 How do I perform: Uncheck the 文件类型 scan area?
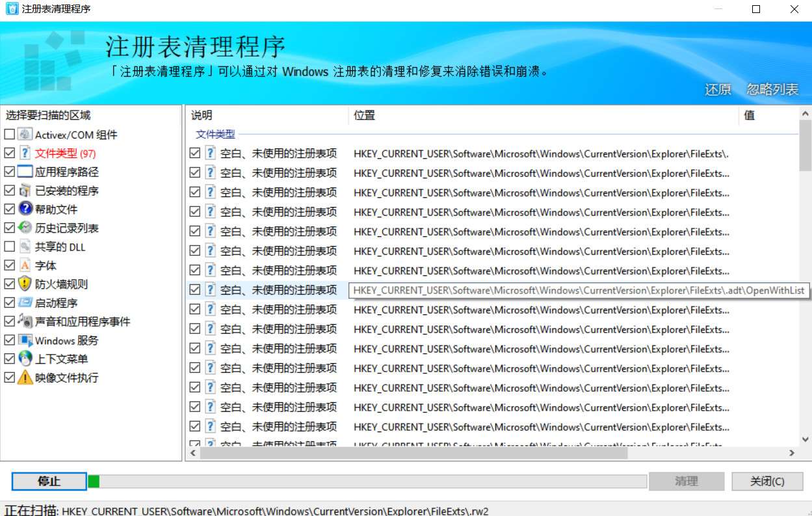[x=9, y=154]
